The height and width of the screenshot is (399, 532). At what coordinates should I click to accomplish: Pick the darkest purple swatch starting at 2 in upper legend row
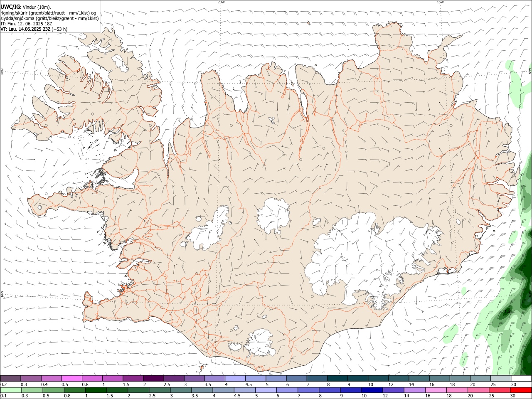pyautogui.click(x=153, y=378)
